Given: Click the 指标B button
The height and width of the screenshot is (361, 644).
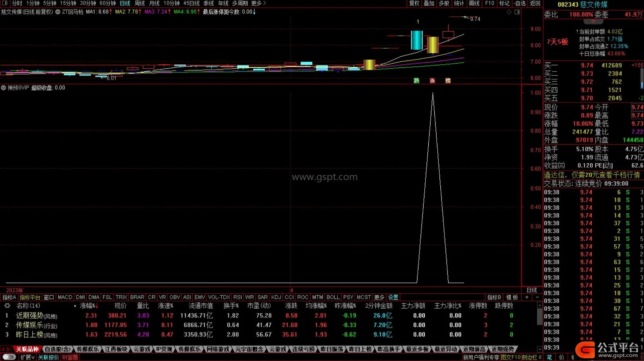Looking at the screenshot, I should (x=494, y=297).
